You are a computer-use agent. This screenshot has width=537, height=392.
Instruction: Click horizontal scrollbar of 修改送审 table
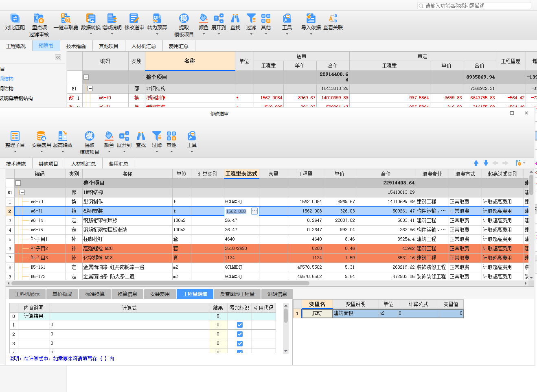coord(160,283)
